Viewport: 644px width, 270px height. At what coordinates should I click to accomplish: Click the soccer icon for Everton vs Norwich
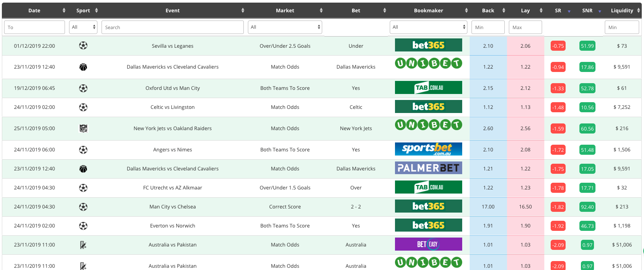[x=83, y=226]
